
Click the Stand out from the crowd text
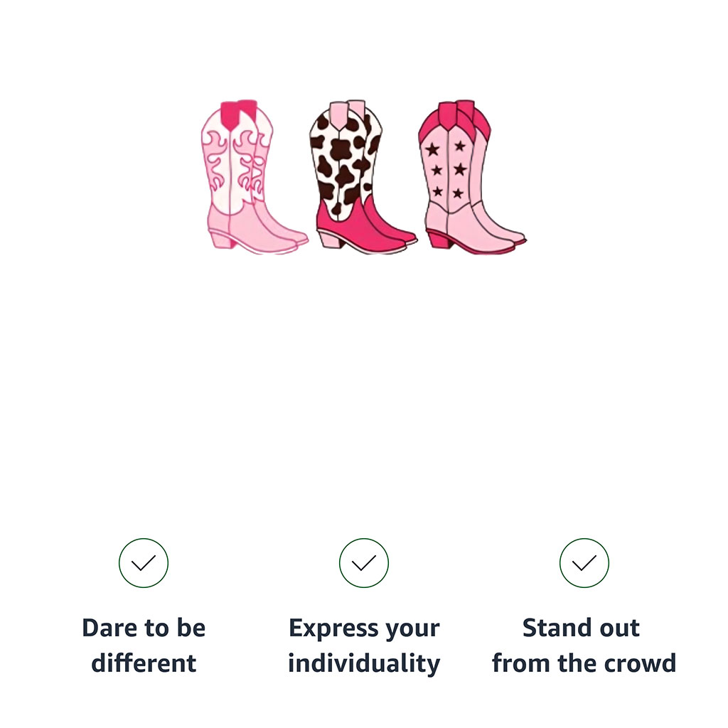coord(584,646)
